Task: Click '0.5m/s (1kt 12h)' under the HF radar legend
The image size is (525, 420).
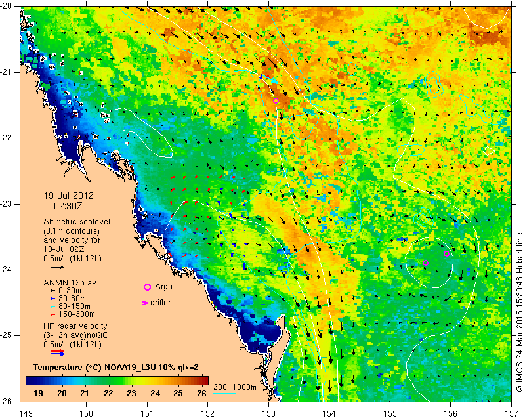Action: point(72,344)
